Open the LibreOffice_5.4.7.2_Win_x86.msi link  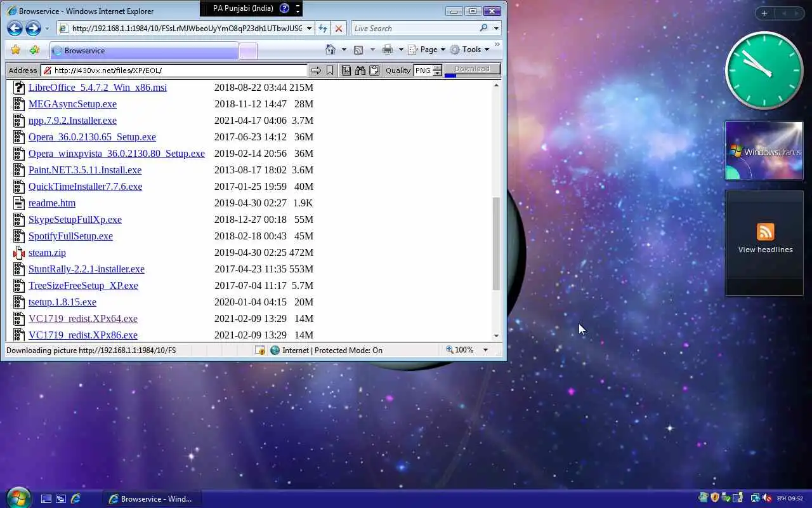click(98, 87)
